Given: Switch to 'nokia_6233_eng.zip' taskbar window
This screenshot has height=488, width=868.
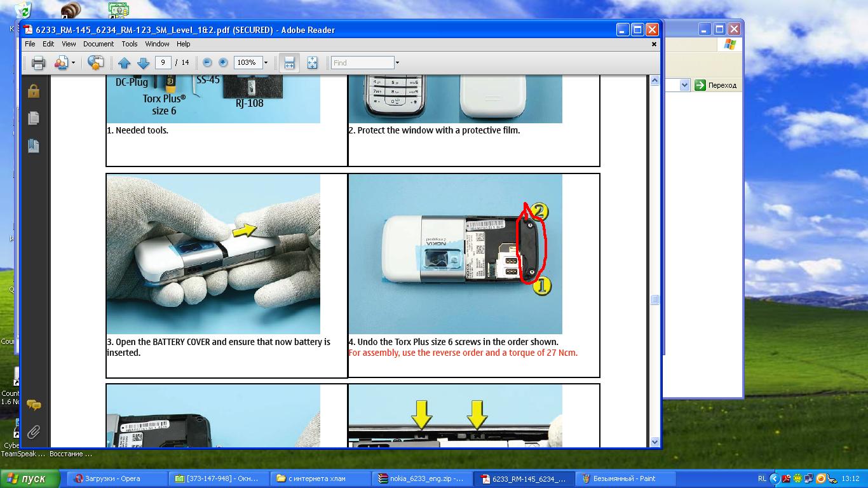Looking at the screenshot, I should point(422,478).
